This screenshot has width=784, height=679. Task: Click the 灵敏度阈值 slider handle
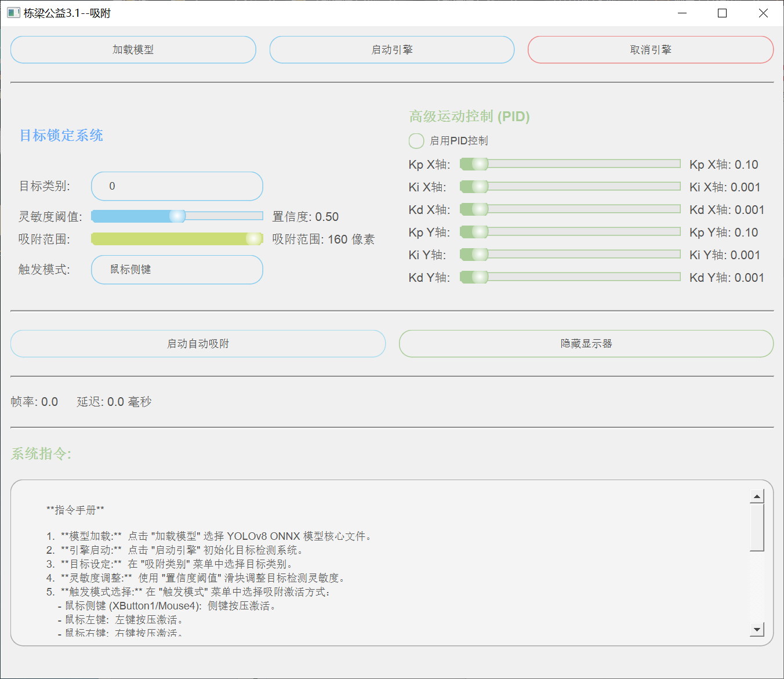[177, 216]
